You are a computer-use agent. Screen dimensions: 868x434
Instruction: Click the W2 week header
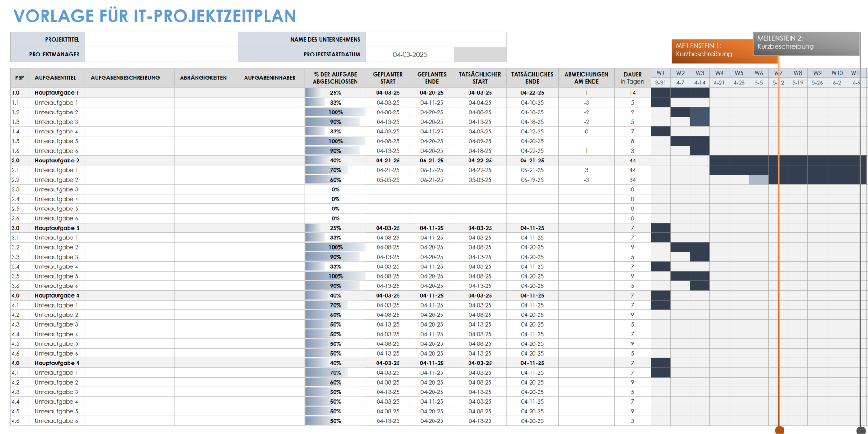point(680,73)
